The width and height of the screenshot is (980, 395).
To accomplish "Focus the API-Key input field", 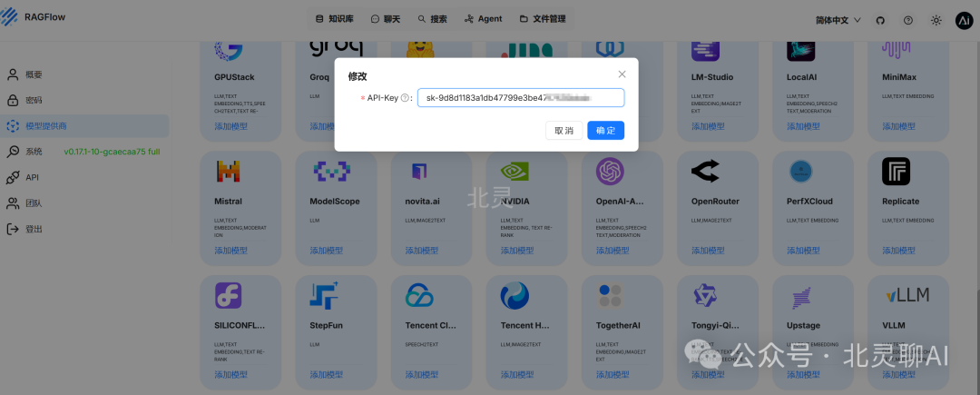I will (521, 98).
